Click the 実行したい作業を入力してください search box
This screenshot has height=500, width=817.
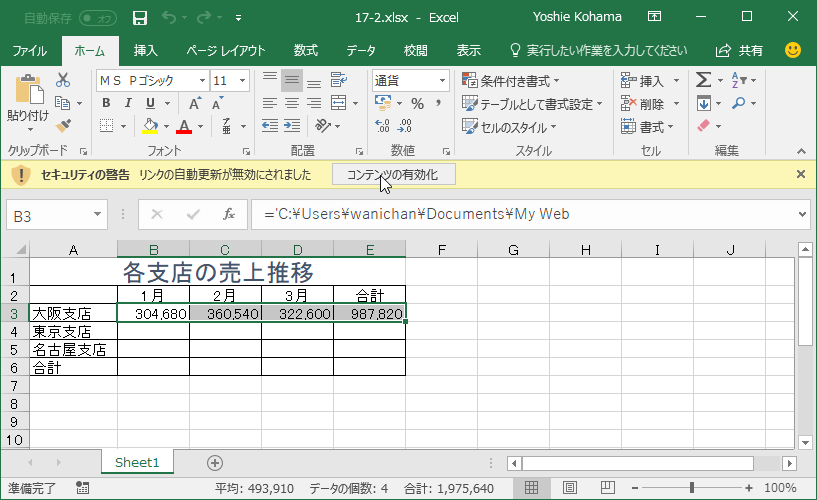click(x=599, y=51)
